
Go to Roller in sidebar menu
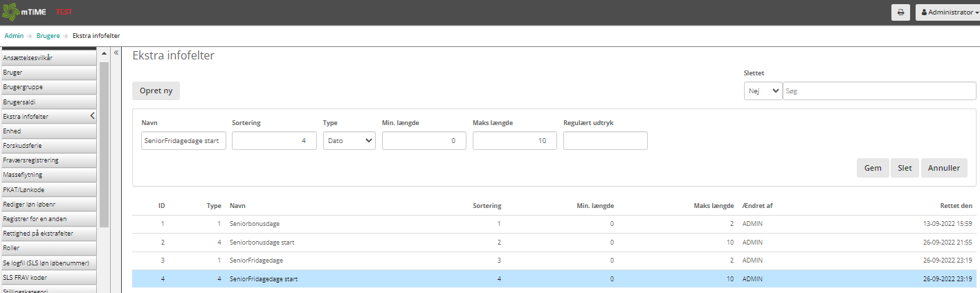pyautogui.click(x=48, y=248)
